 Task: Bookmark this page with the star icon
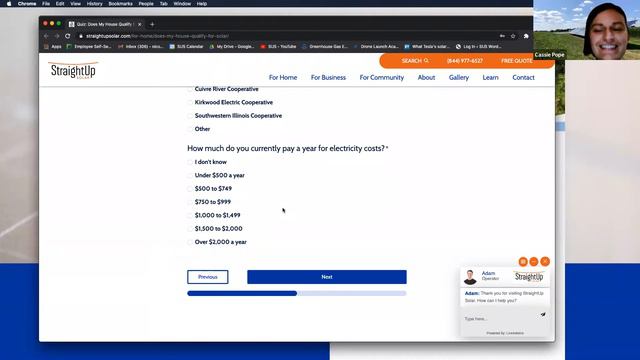click(513, 36)
